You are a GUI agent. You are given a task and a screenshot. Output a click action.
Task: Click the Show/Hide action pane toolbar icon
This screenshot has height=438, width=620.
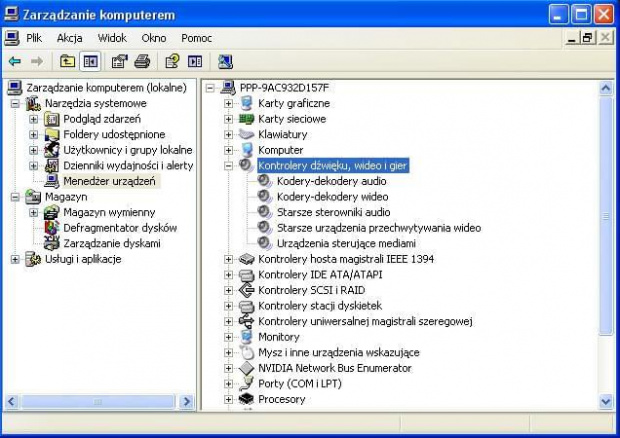(195, 61)
